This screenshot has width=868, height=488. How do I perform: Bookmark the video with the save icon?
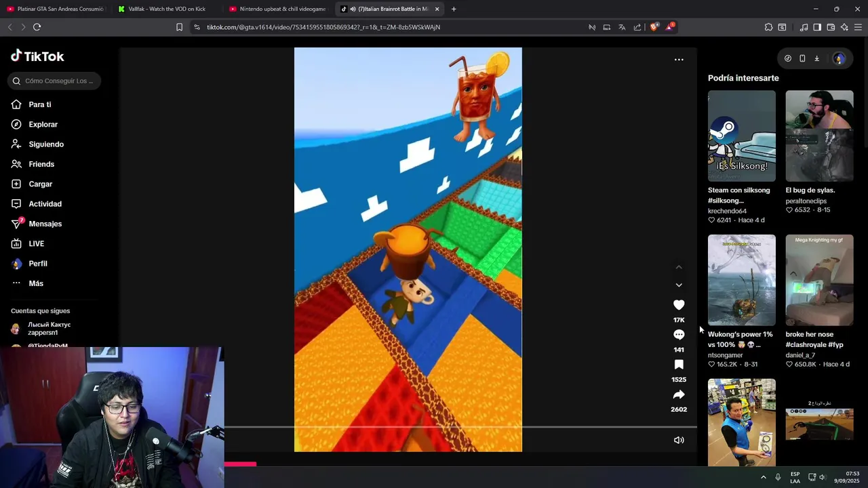[679, 365]
